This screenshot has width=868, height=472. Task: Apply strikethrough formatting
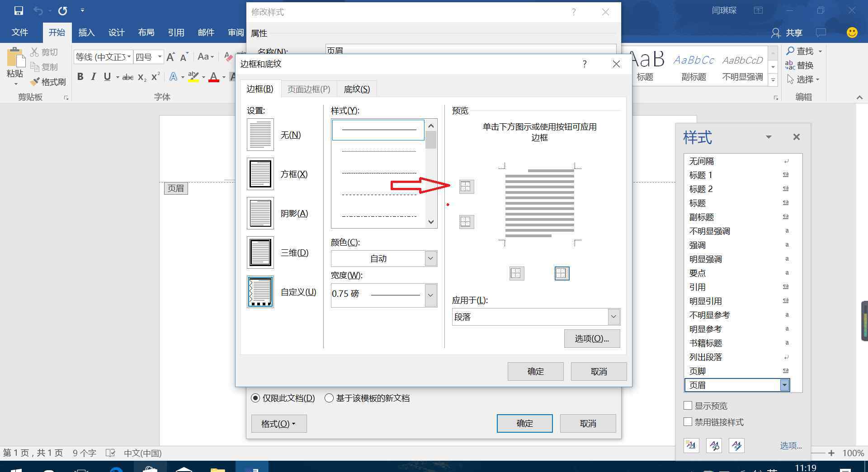point(128,77)
